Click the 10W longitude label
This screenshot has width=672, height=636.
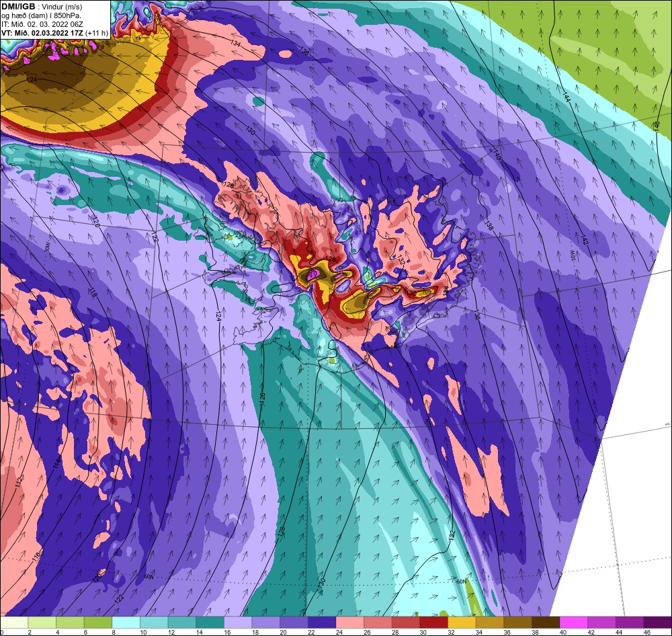(572, 256)
